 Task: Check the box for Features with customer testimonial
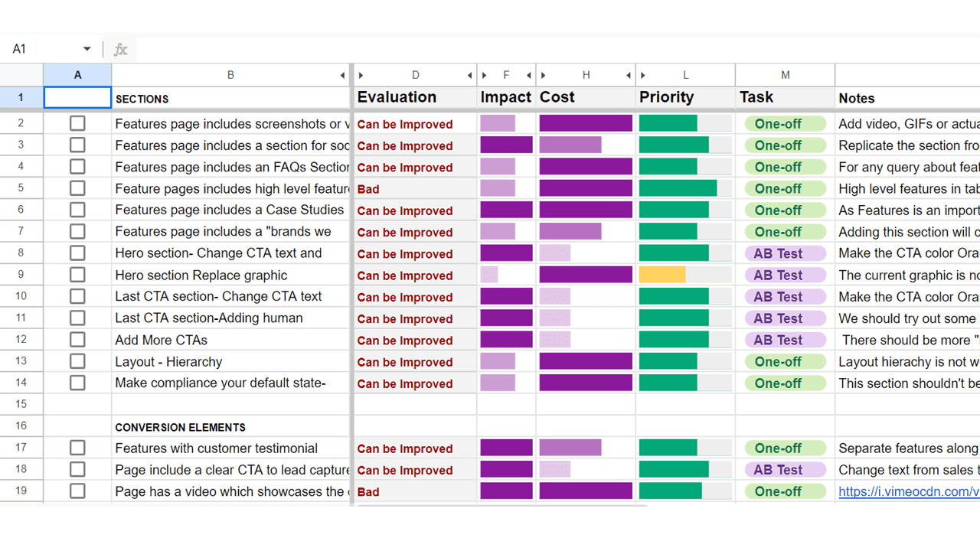click(77, 448)
